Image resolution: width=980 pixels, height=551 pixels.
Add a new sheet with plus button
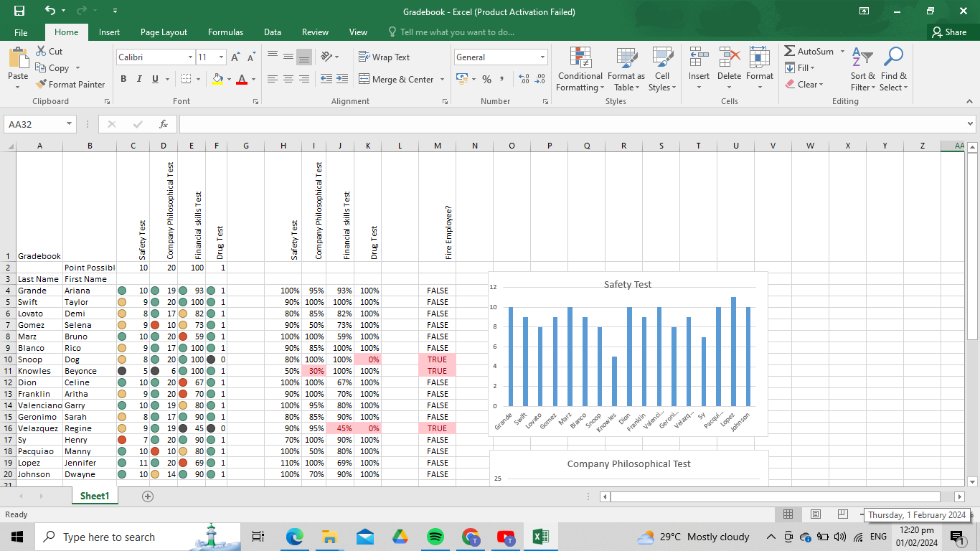point(148,496)
